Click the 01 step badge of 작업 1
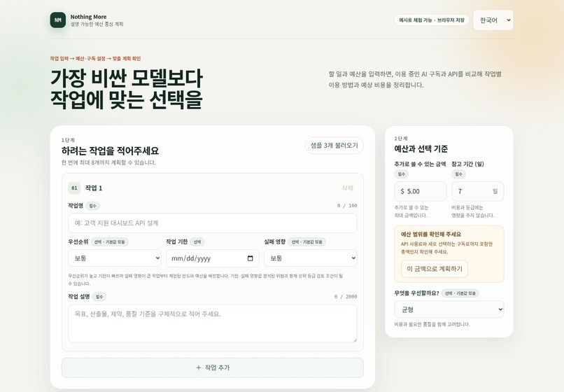 coord(74,188)
